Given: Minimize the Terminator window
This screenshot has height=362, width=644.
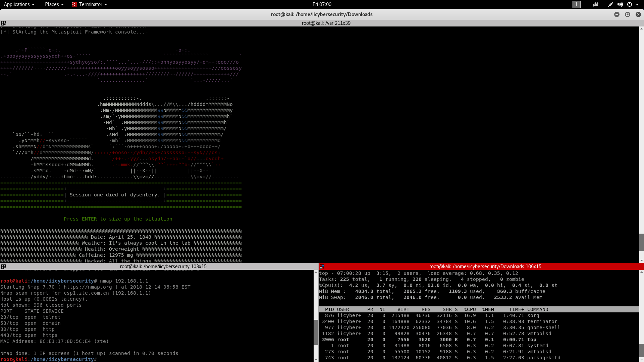Looking at the screenshot, I should [x=616, y=14].
